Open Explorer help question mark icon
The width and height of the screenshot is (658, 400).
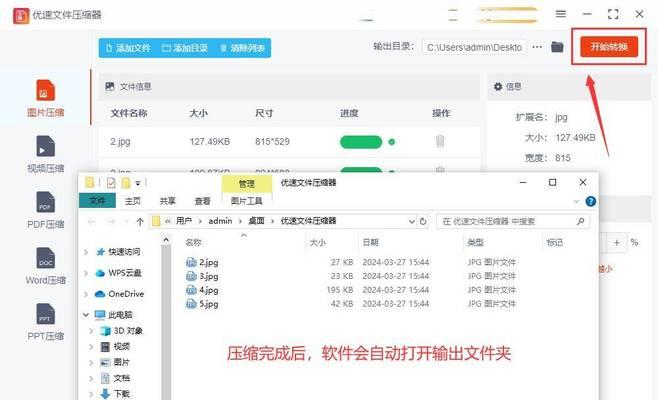tap(590, 201)
